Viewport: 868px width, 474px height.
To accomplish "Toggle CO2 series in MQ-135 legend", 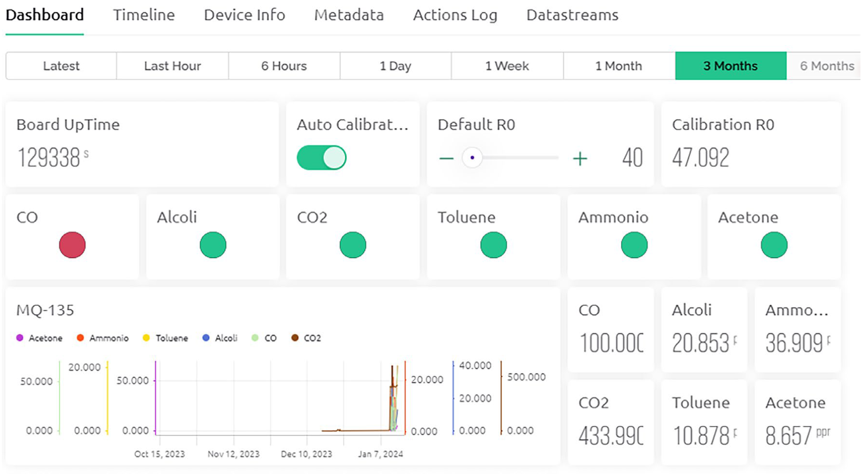I will 306,338.
